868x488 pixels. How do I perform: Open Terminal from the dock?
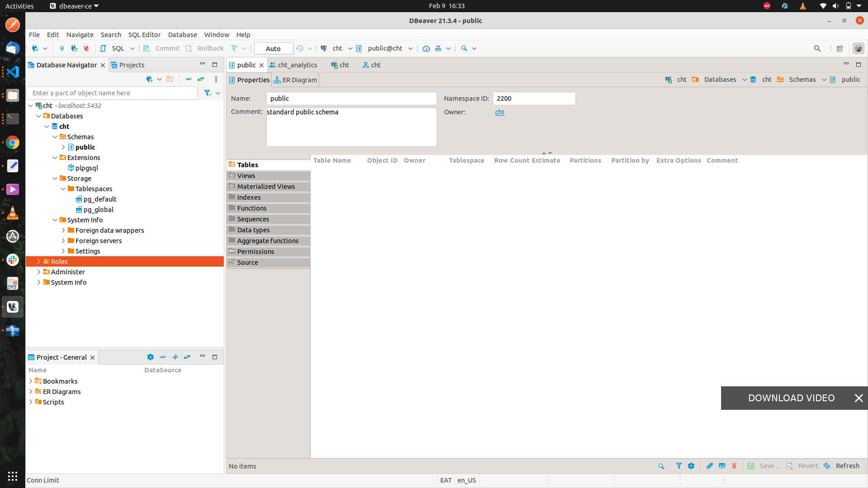click(13, 119)
